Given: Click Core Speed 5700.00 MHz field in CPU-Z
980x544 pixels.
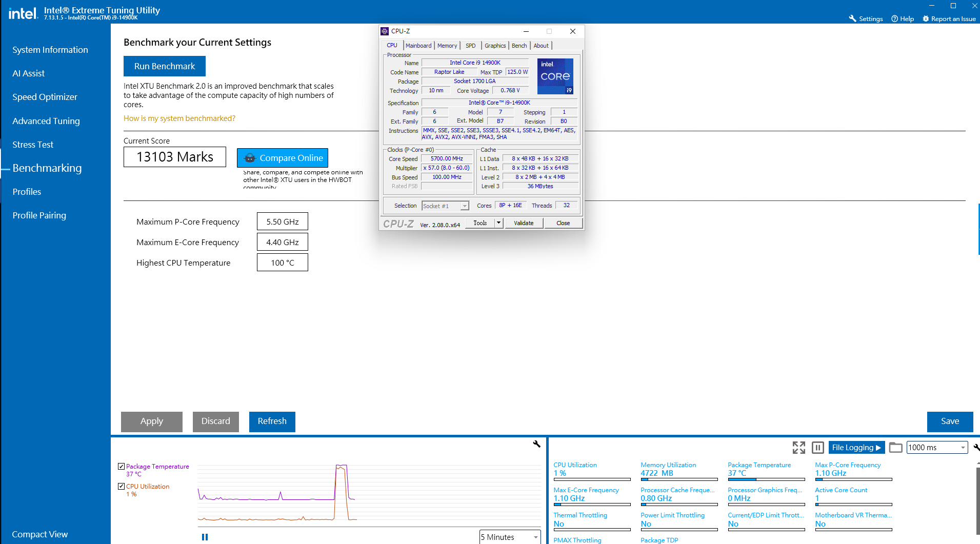Looking at the screenshot, I should point(447,159).
